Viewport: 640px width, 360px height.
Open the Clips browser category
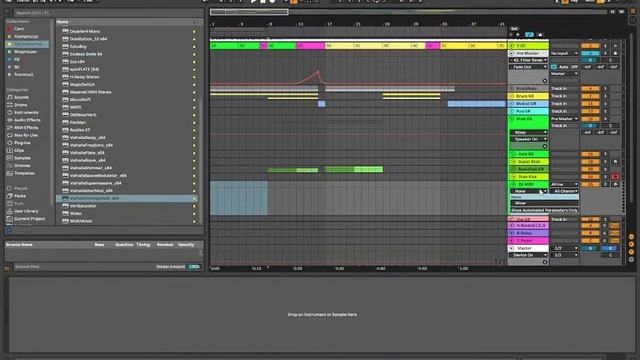pos(19,150)
